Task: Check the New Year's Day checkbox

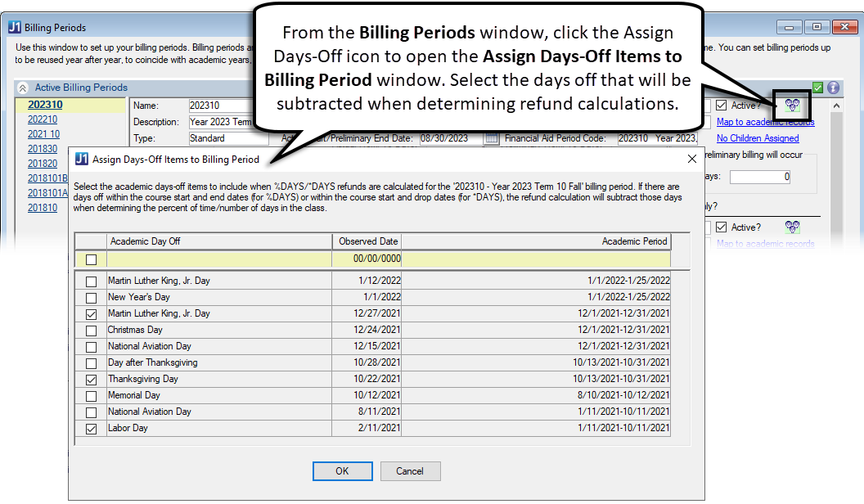Action: tap(92, 298)
